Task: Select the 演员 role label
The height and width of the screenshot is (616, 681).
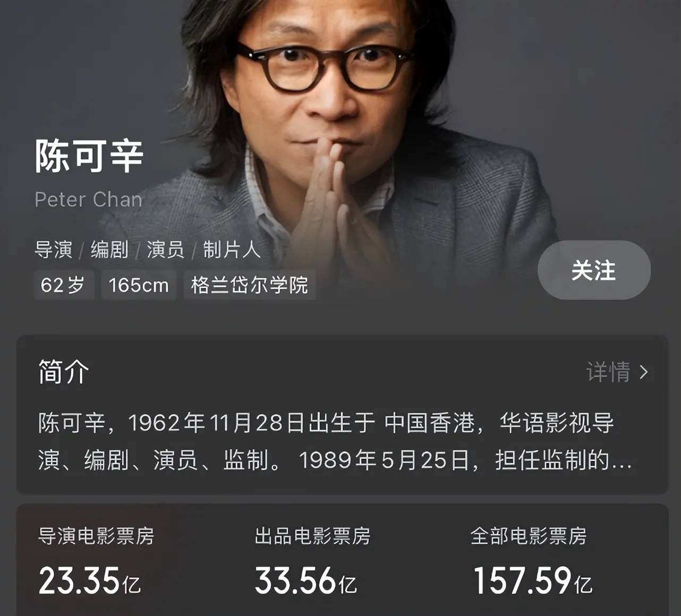Action: pyautogui.click(x=166, y=250)
